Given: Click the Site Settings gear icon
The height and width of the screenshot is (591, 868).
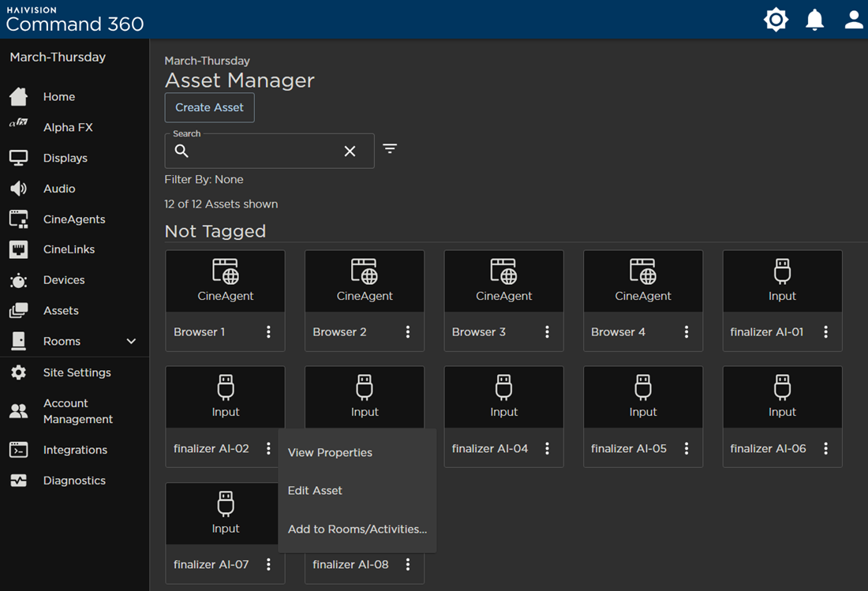Looking at the screenshot, I should point(18,372).
